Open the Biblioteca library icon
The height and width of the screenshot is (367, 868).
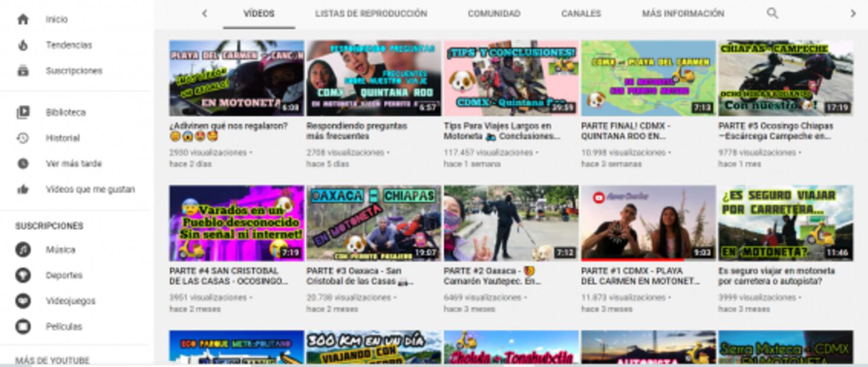[23, 112]
